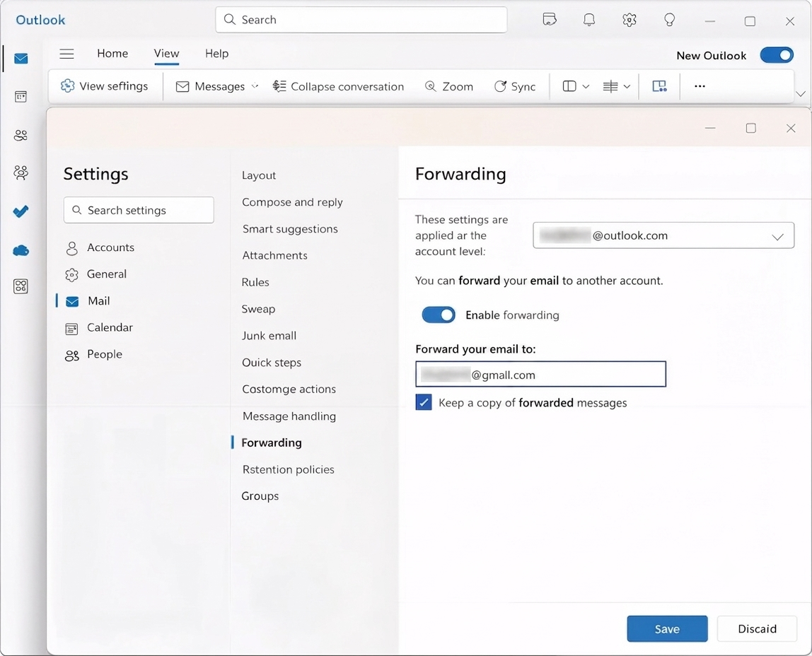Open the Layout mail settings
The image size is (812, 656).
[x=259, y=175]
